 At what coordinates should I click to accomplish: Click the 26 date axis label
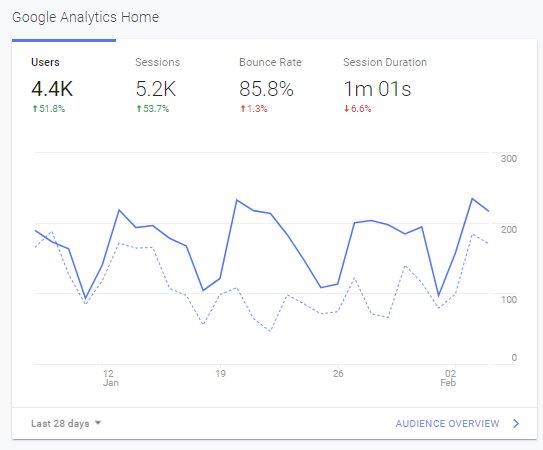coord(338,373)
